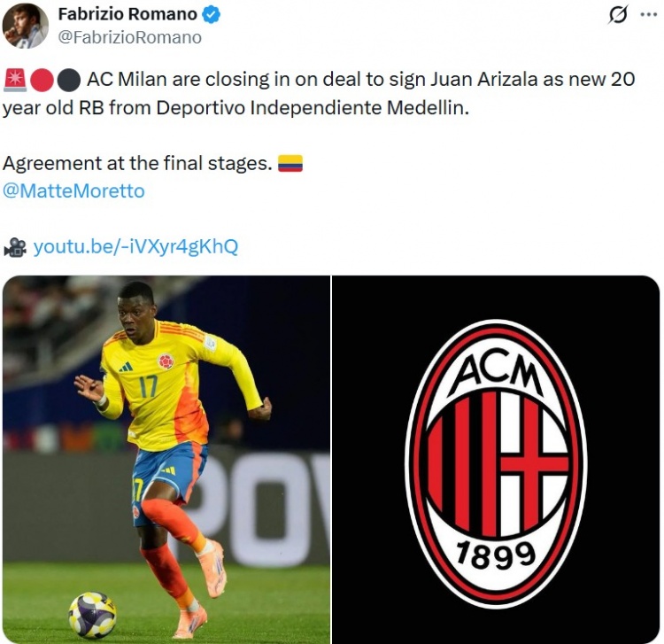This screenshot has height=644, width=664.
Task: Click the tweet sentence mentioning Juan Arizala
Action: [319, 94]
